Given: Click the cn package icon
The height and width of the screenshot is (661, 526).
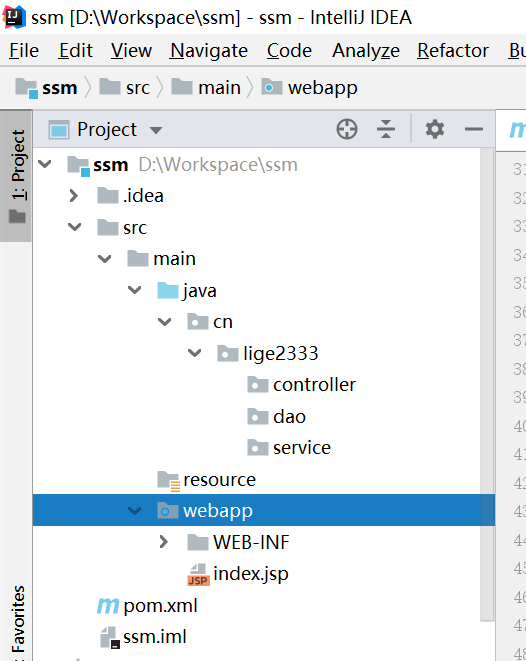Looking at the screenshot, I should [x=198, y=322].
